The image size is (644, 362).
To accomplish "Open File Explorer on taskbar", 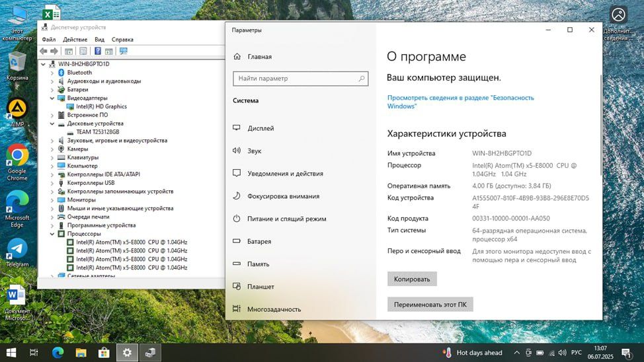I will (x=81, y=353).
